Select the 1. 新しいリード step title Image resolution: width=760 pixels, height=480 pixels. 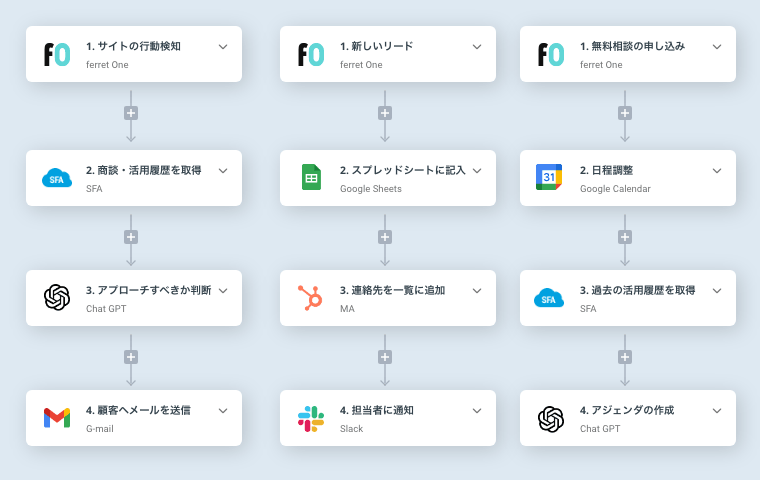377,47
